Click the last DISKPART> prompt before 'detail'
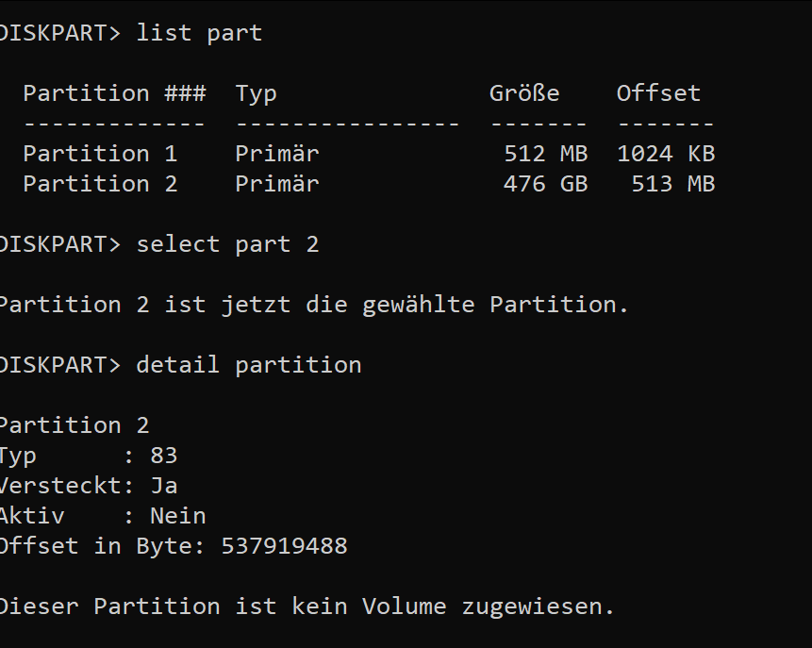 tap(58, 365)
